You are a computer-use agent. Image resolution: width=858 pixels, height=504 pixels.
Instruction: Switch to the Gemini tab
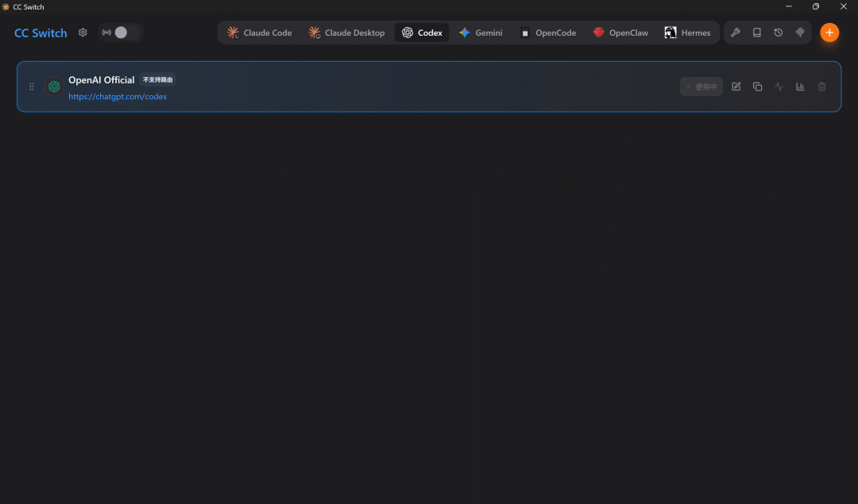[481, 33]
